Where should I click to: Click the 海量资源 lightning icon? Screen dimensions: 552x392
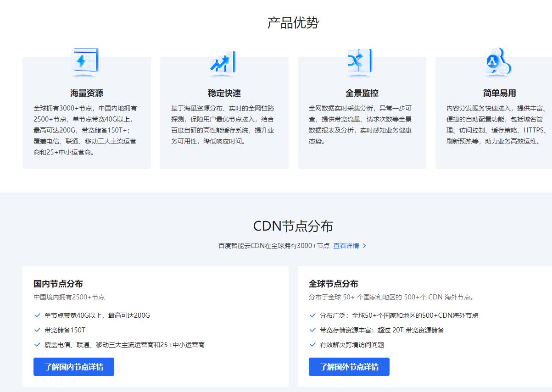[86, 62]
